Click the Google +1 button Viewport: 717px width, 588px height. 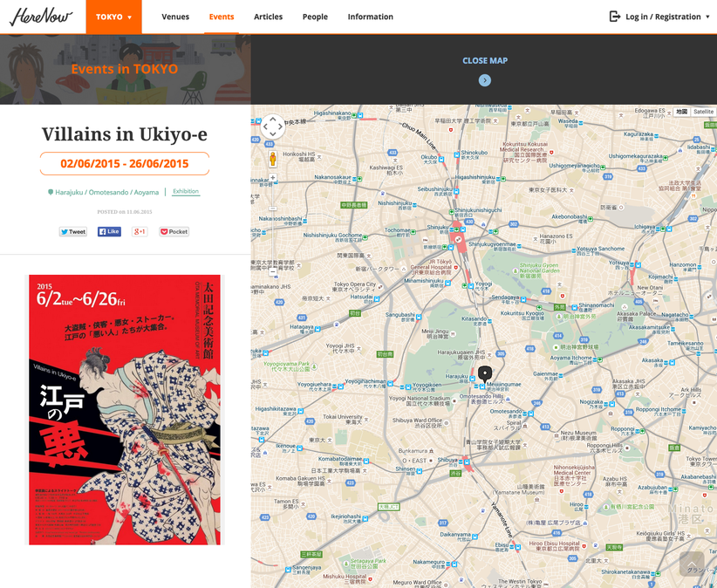pyautogui.click(x=140, y=232)
